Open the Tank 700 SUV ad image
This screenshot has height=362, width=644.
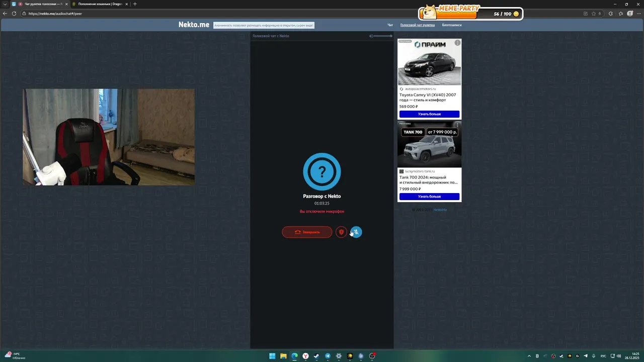429,144
